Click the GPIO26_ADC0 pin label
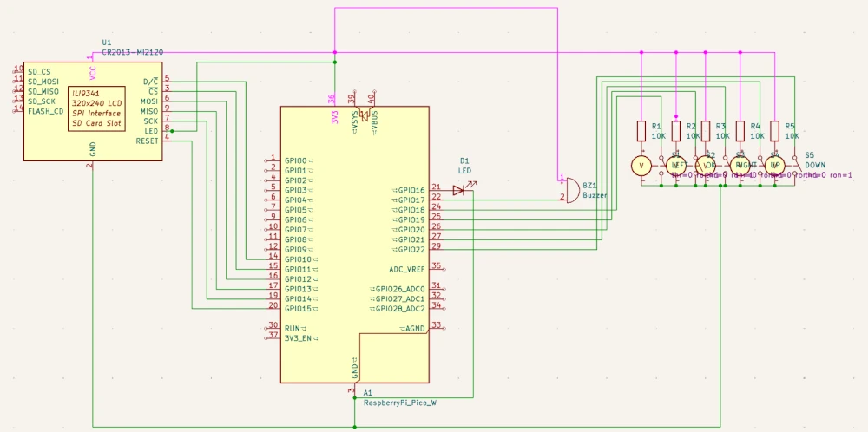The image size is (868, 432). point(400,289)
